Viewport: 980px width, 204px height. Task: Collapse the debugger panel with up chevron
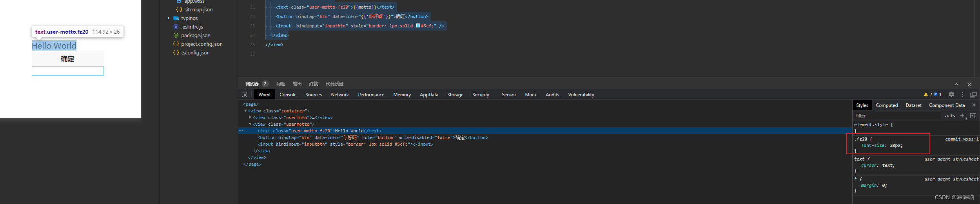[956, 84]
